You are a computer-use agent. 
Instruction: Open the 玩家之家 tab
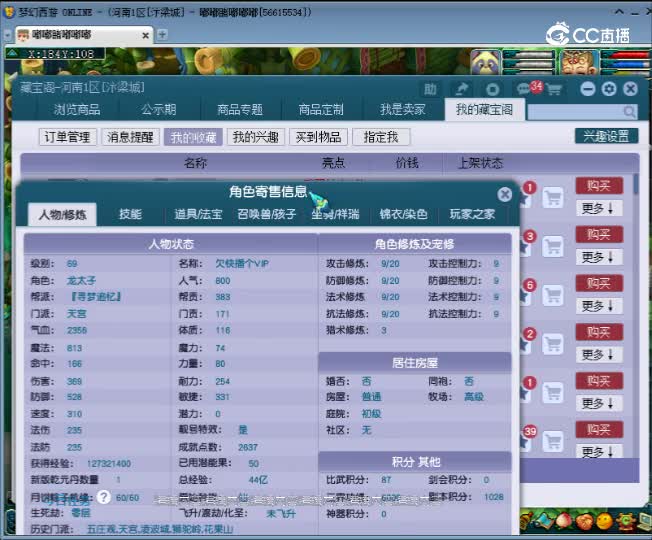click(472, 215)
